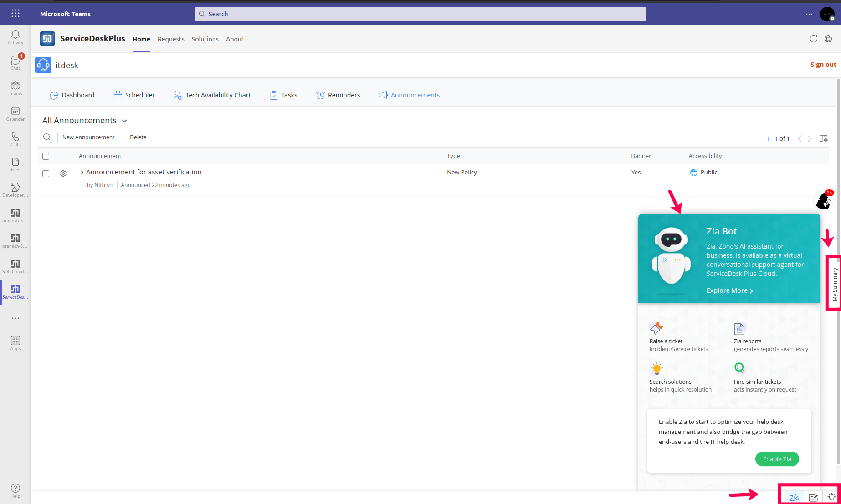Click the Delete button
Image resolution: width=841 pixels, height=504 pixels.
[138, 137]
